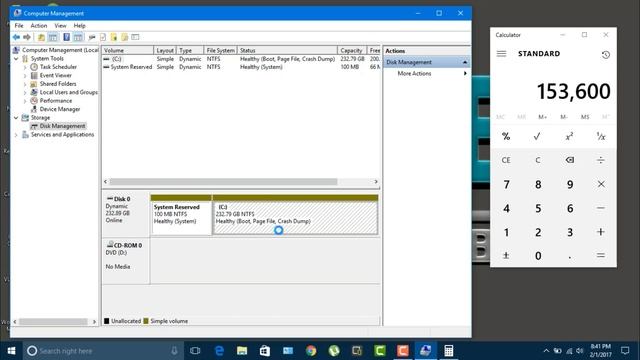Expand the Performance tree node
The image size is (640, 360).
(25, 101)
